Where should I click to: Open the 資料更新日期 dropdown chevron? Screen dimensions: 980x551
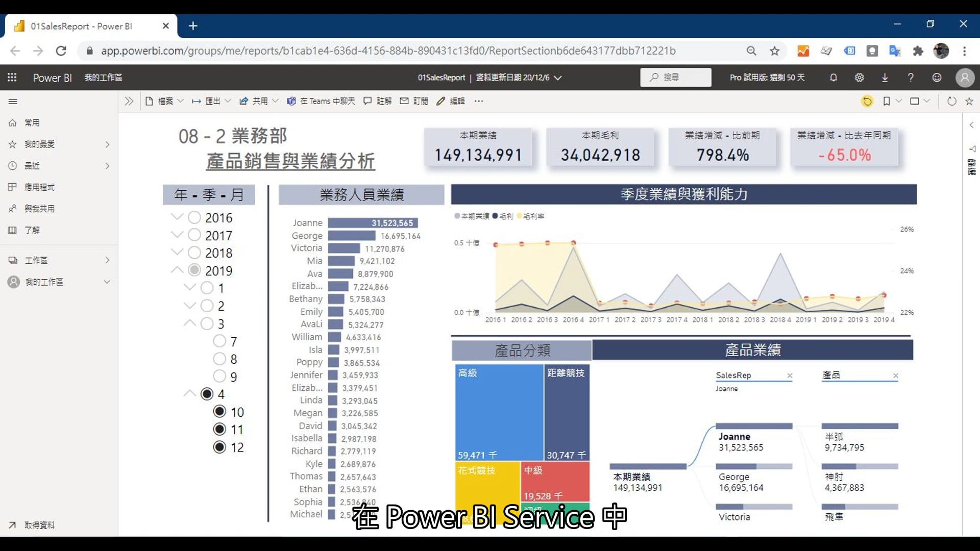[558, 78]
